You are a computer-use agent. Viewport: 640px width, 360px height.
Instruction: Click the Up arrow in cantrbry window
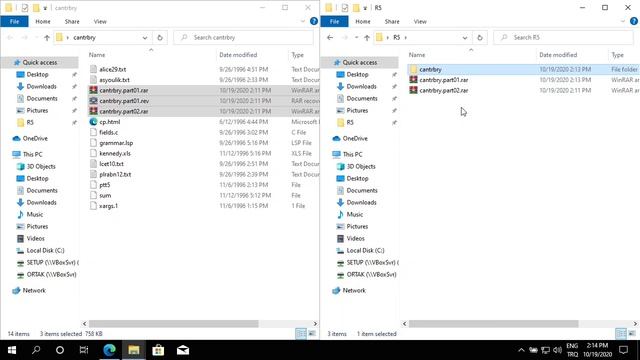(x=47, y=38)
